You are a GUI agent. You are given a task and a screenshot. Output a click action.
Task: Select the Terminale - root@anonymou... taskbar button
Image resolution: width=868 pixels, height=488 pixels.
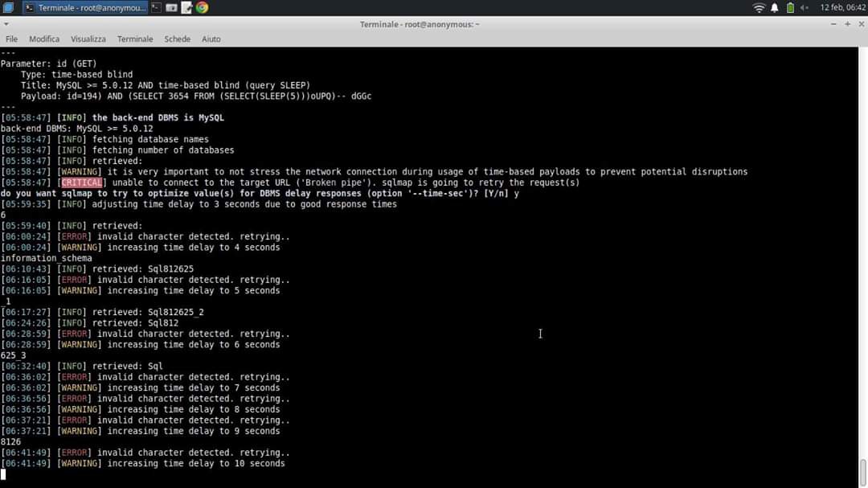pyautogui.click(x=85, y=8)
